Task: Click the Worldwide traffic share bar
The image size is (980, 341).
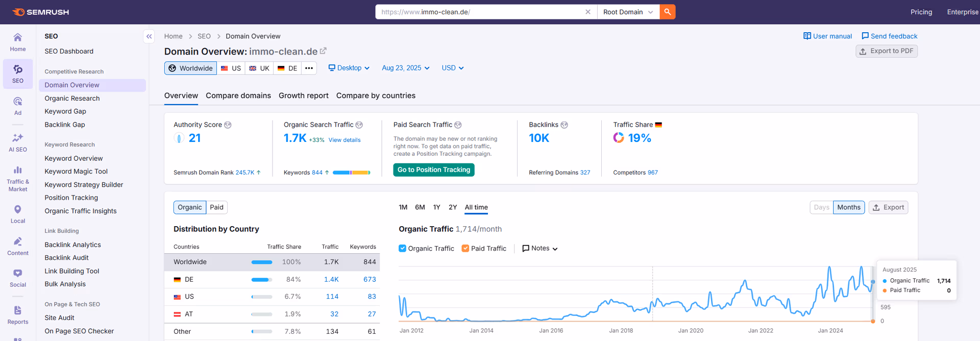Action: click(x=261, y=262)
